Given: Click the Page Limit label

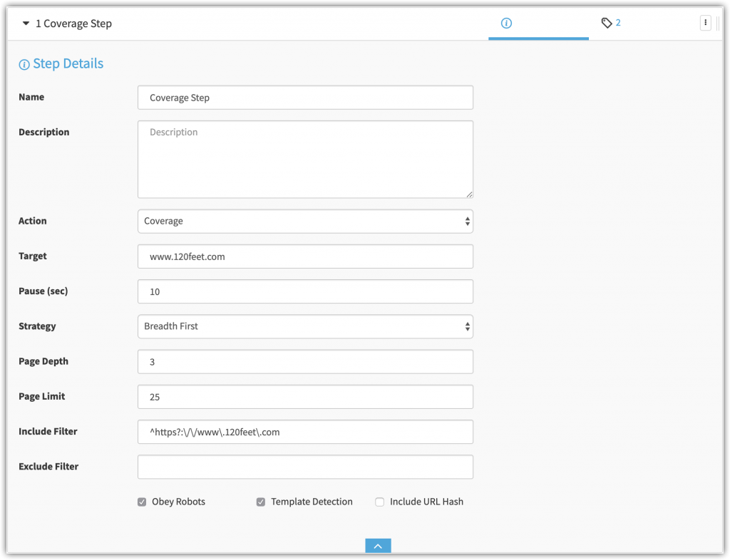Looking at the screenshot, I should tap(42, 396).
